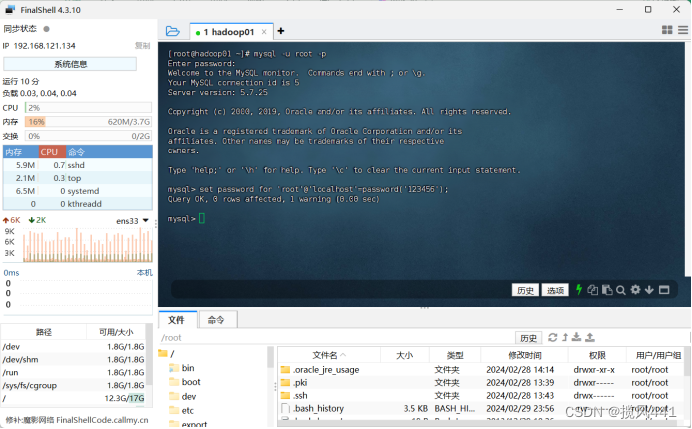The image size is (692, 429).
Task: Upload file icon in file toolbar
Action: coord(590,338)
